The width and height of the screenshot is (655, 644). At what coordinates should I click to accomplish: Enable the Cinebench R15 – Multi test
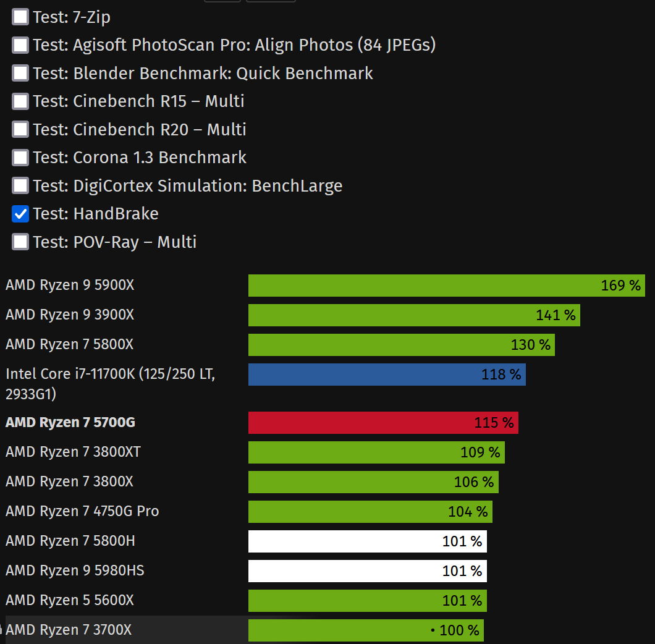[20, 101]
